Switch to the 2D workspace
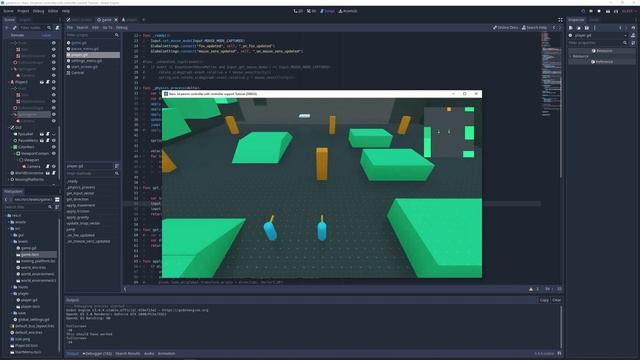Viewport: 640px width, 360px height. click(298, 11)
